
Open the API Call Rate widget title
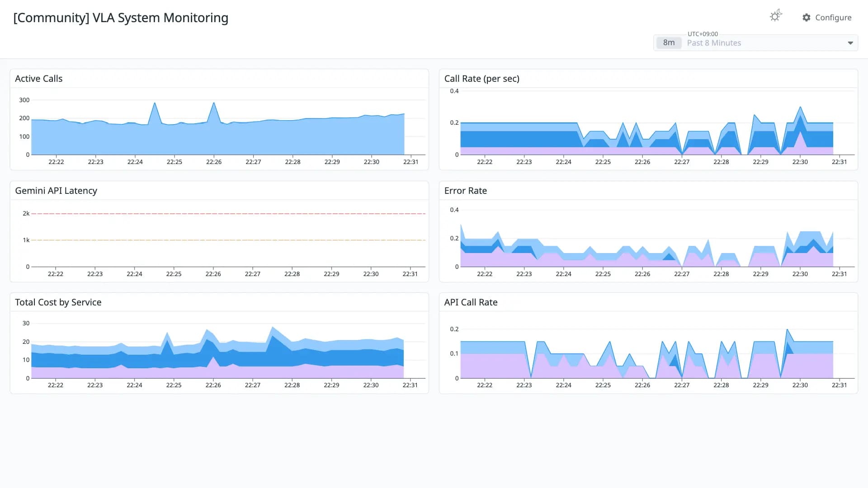(471, 302)
